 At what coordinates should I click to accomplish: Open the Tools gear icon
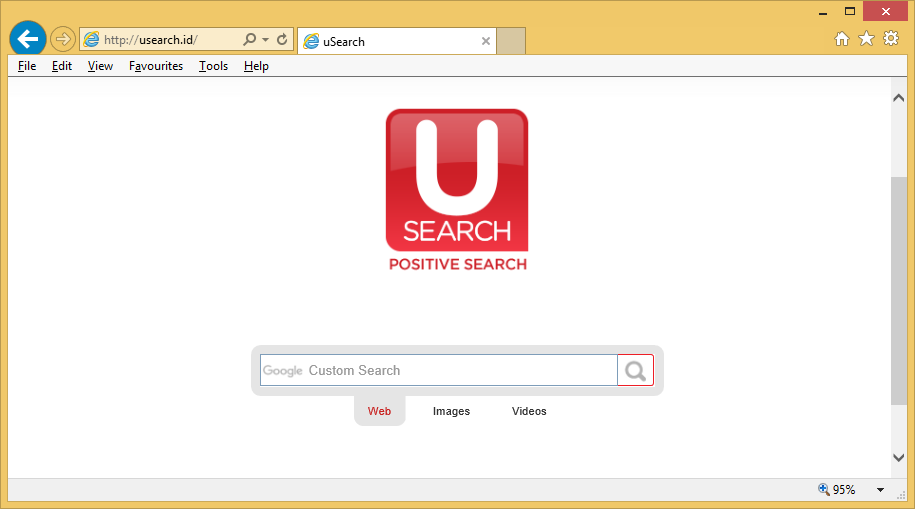coord(891,39)
